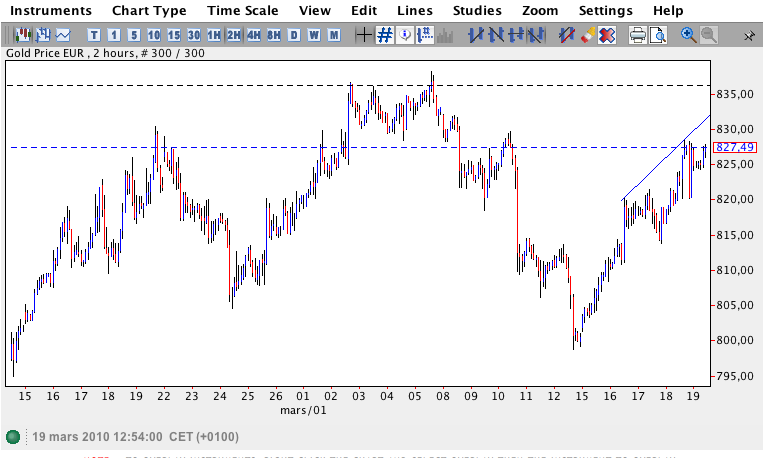Open the Chart Type menu
The width and height of the screenshot is (769, 458).
[x=149, y=11]
